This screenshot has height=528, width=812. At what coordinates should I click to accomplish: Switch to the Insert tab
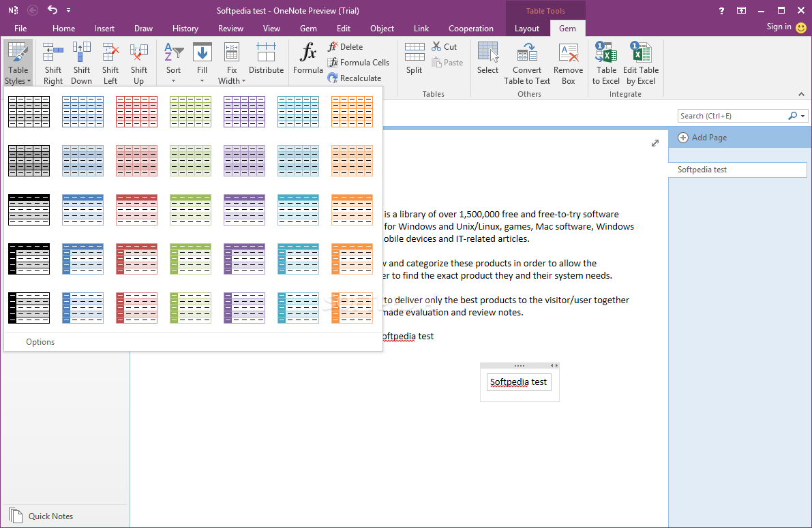point(104,29)
